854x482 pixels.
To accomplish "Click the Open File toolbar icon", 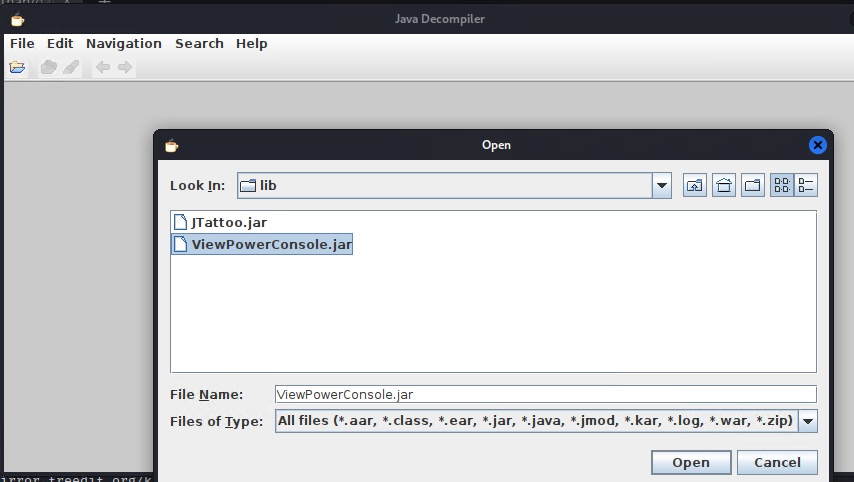I will [x=17, y=67].
